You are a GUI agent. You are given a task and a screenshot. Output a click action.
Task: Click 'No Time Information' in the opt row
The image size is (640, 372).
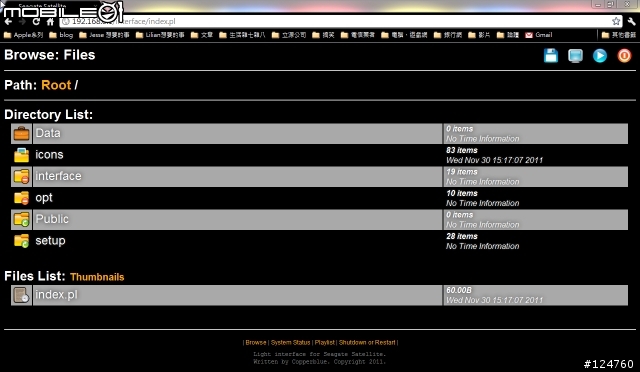tap(482, 203)
